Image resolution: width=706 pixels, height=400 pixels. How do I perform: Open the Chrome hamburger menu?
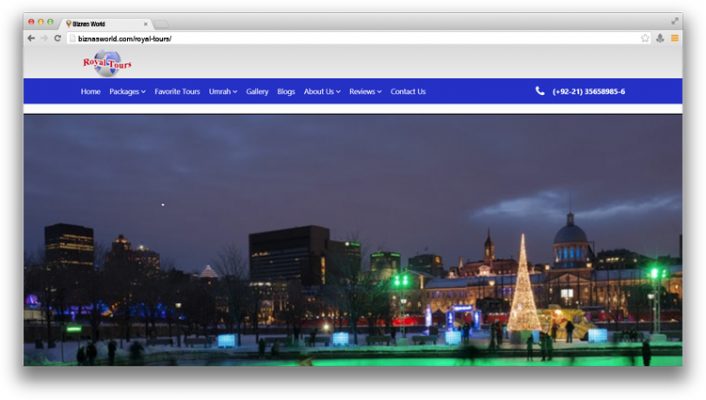click(674, 38)
